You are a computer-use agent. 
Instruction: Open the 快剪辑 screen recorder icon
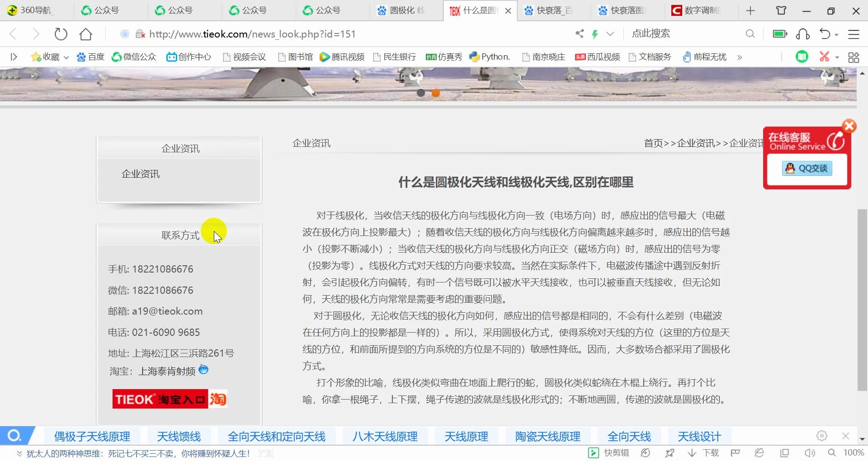pyautogui.click(x=593, y=452)
